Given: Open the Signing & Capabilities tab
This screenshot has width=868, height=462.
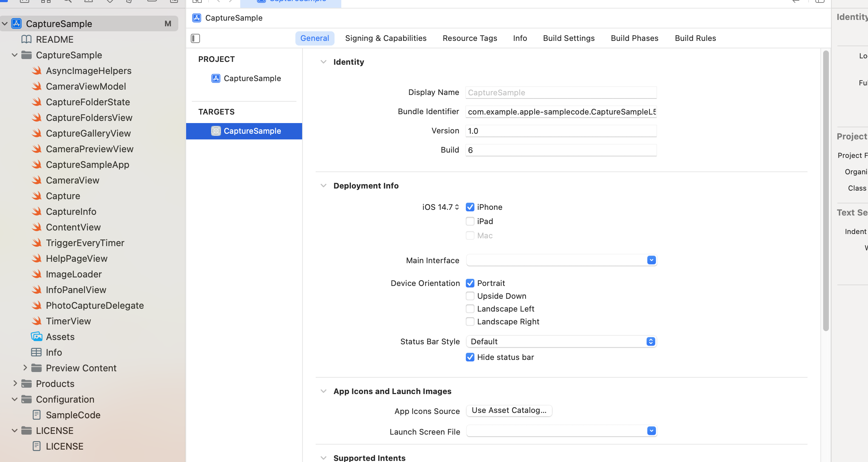Looking at the screenshot, I should (386, 38).
